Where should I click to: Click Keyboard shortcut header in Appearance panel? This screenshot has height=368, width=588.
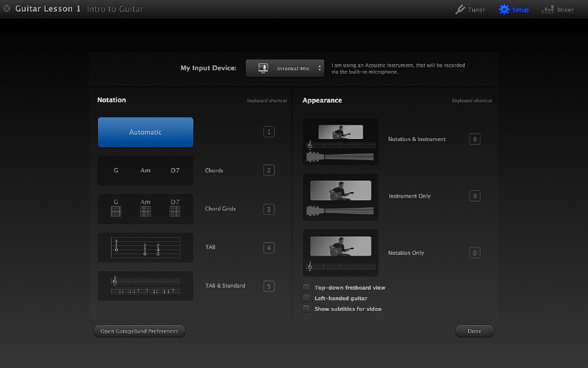[x=472, y=101]
